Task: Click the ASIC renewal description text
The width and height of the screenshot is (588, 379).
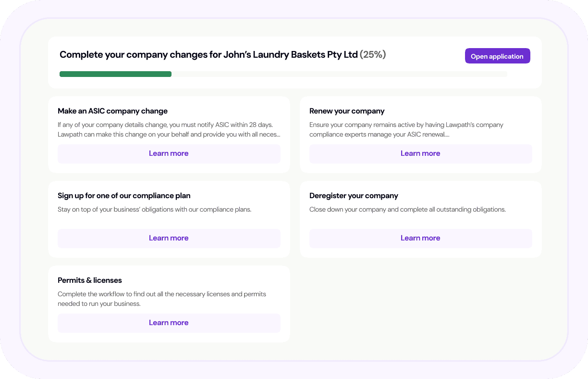Action: pyautogui.click(x=406, y=130)
